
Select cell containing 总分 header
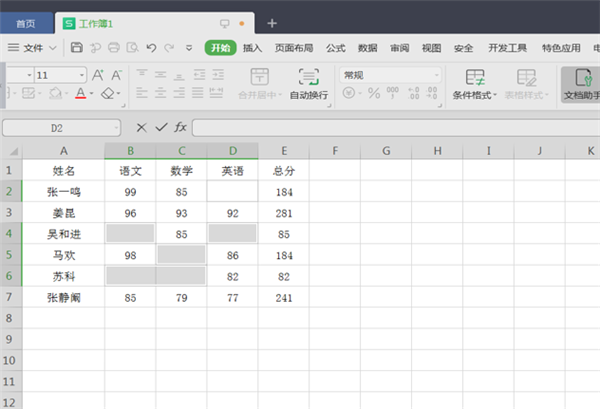click(x=283, y=171)
